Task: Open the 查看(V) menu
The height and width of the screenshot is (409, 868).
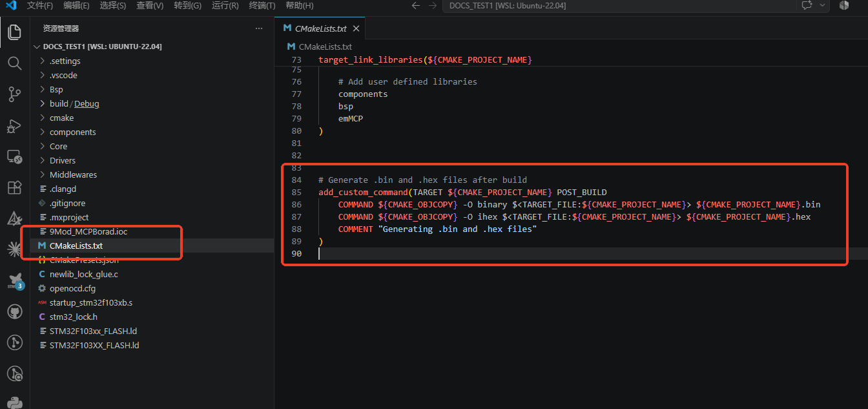Action: pos(150,6)
